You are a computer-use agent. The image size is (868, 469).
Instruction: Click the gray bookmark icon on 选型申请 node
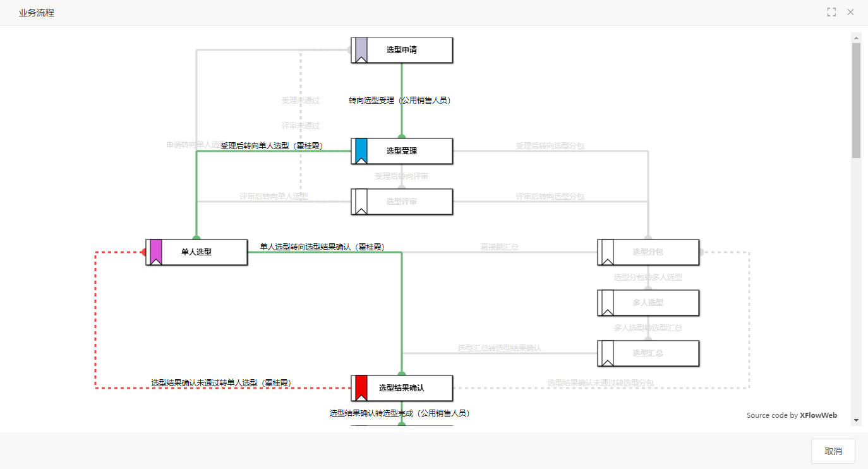(361, 50)
